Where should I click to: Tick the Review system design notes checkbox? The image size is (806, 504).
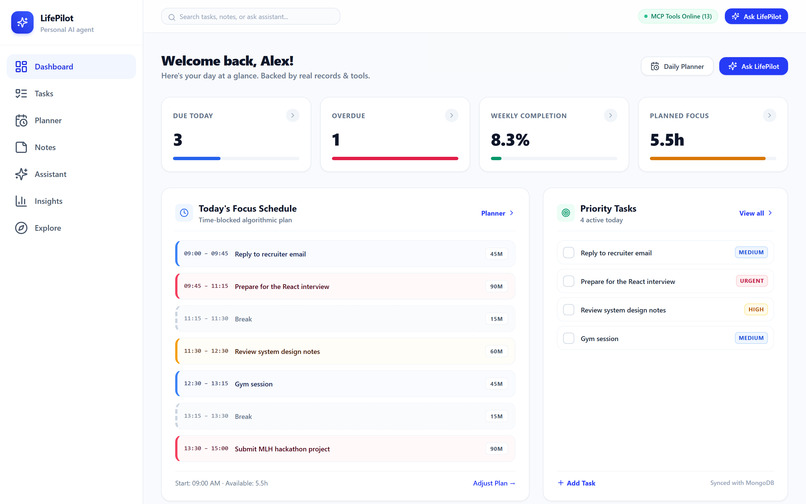(x=569, y=310)
